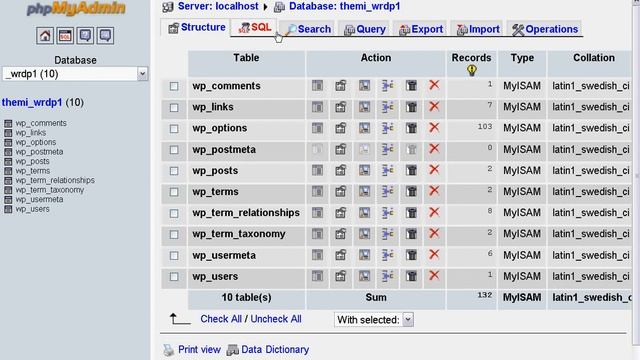Check the wp_users row checkbox
This screenshot has height=360, width=640.
coord(174,277)
